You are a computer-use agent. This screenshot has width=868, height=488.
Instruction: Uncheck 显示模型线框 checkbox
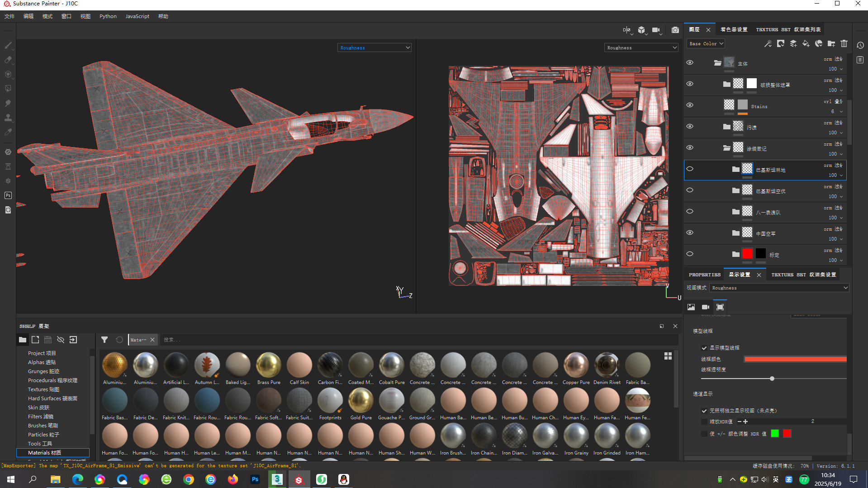tap(704, 348)
